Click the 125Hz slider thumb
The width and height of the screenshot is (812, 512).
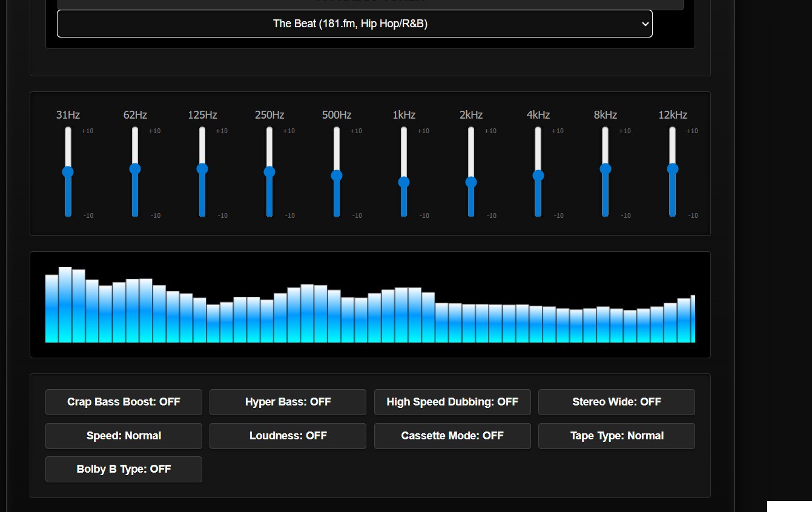(x=202, y=169)
